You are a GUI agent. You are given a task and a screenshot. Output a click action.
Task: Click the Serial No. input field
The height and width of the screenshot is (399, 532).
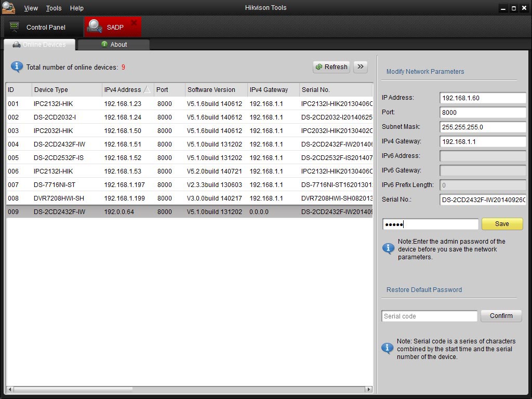483,200
